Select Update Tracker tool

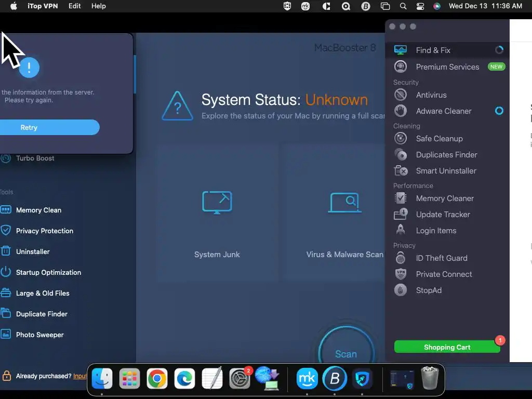coord(447,215)
